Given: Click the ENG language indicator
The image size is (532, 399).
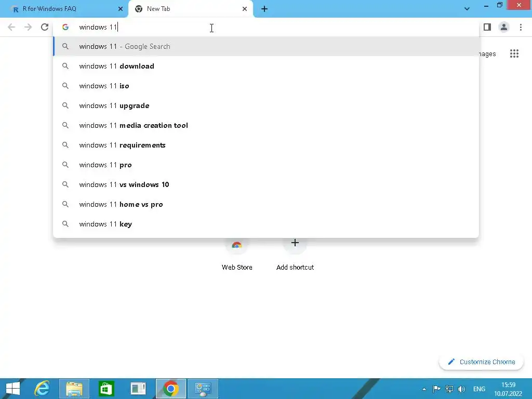Looking at the screenshot, I should pos(479,389).
